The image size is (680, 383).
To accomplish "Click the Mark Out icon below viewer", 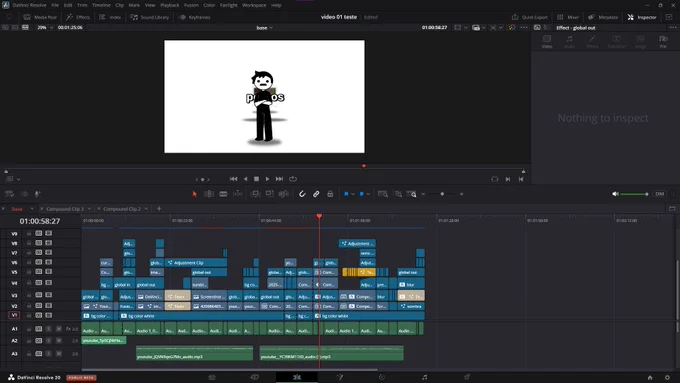I will (521, 179).
